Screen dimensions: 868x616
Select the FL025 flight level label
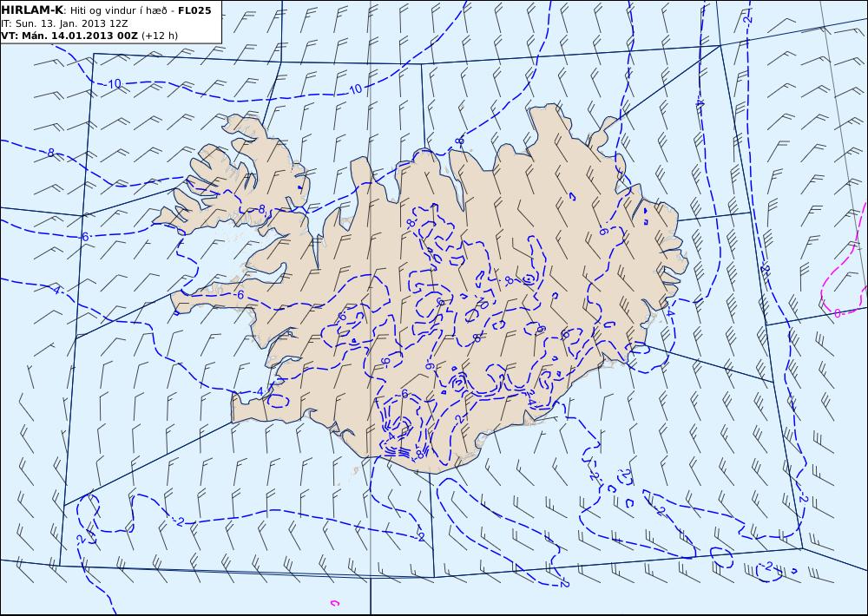coord(194,10)
